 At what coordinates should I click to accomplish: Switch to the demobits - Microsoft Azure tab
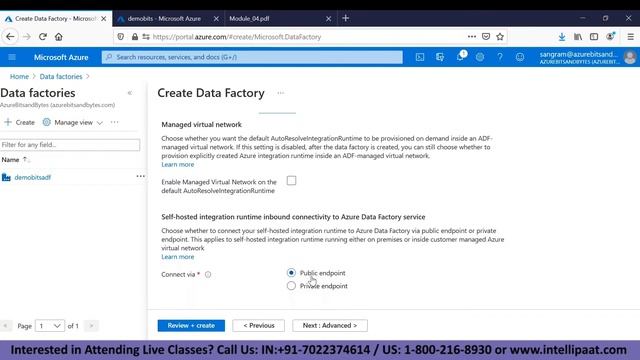164,18
